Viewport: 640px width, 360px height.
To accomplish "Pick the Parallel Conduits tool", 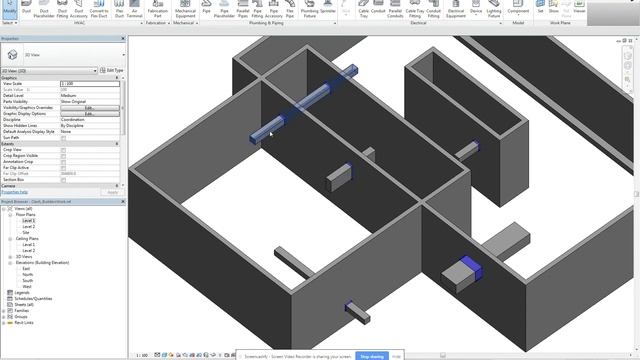I will [395, 9].
